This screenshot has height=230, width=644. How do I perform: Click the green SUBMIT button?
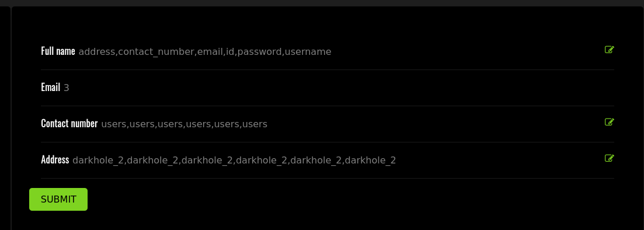(58, 199)
